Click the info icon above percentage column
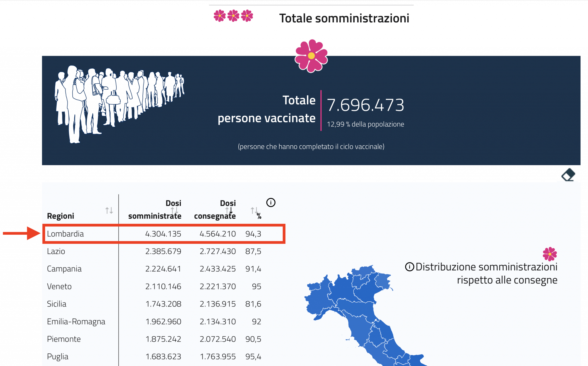This screenshot has width=588, height=366. click(x=271, y=203)
